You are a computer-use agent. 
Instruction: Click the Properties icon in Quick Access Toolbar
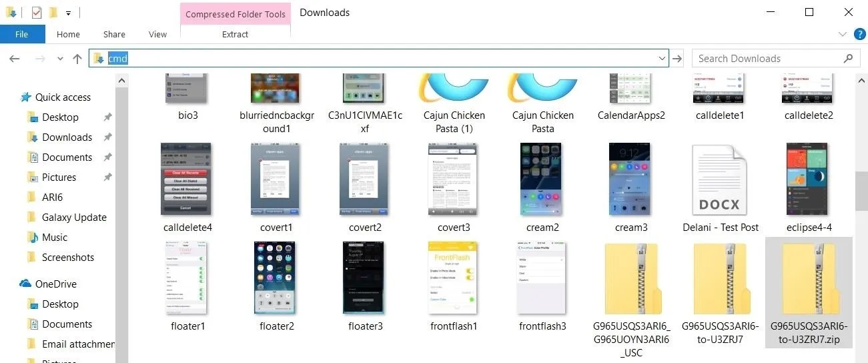pos(36,13)
